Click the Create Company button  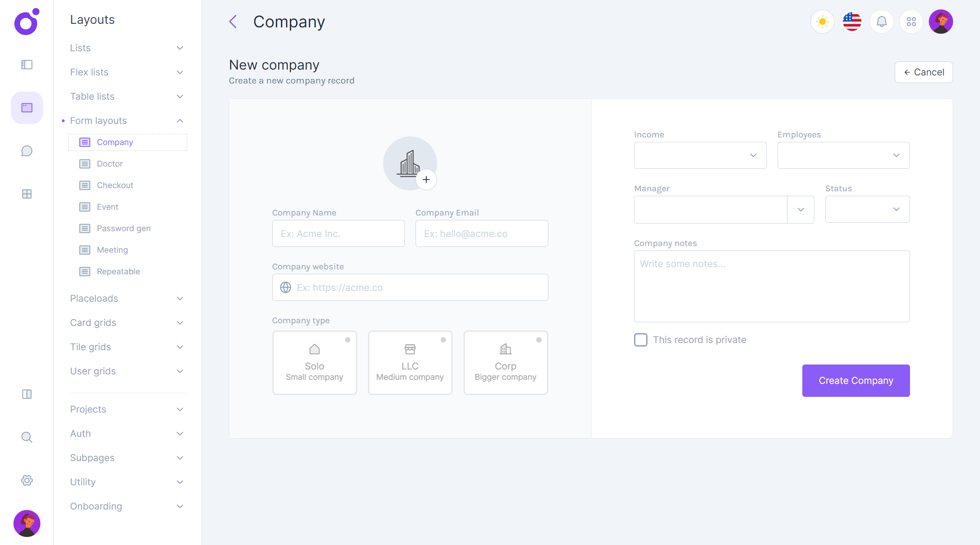coord(855,380)
